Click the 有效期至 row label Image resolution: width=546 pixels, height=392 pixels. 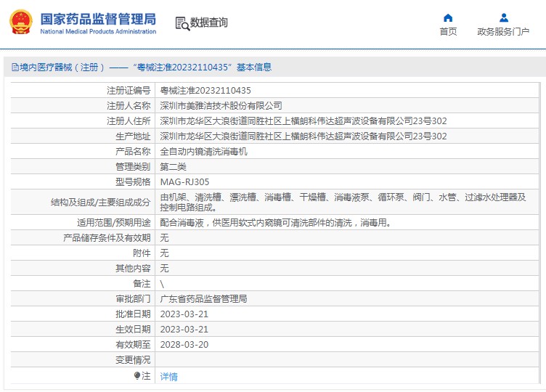[133, 345]
